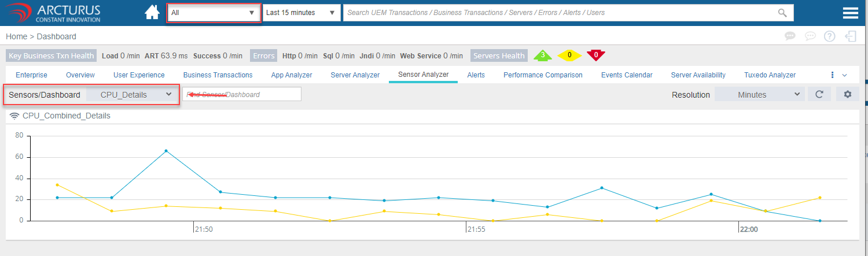The image size is (868, 256).
Task: Click the red critical servers indicator
Action: [x=595, y=55]
